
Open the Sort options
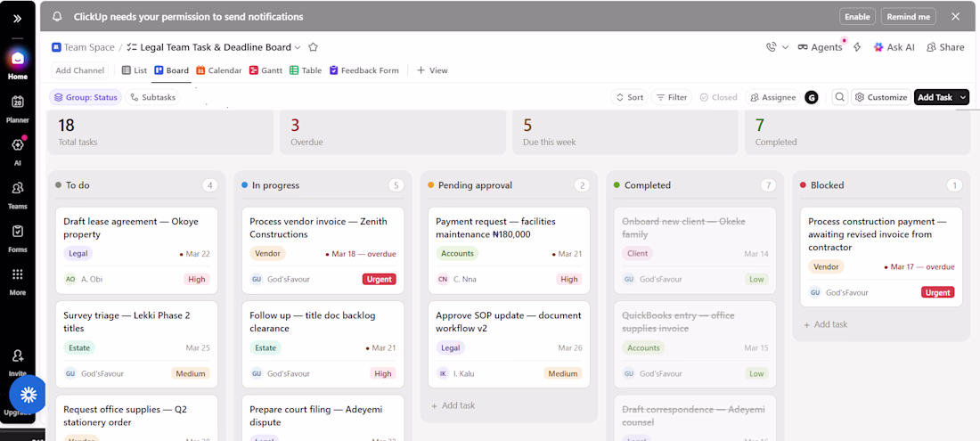point(629,97)
